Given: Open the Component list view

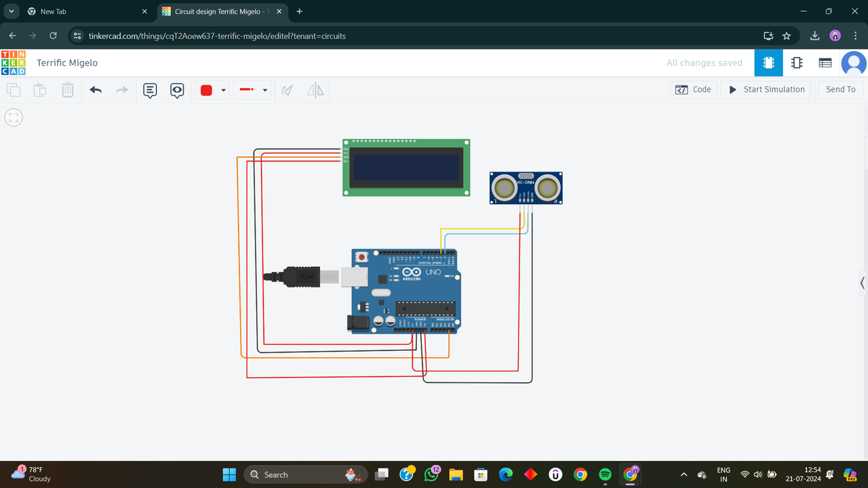Looking at the screenshot, I should pyautogui.click(x=825, y=62).
